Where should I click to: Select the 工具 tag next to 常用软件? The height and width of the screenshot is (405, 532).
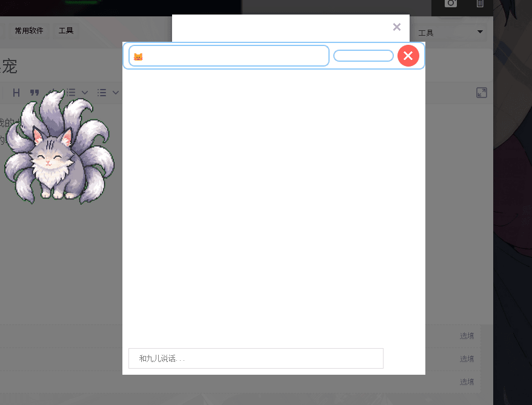pyautogui.click(x=66, y=31)
